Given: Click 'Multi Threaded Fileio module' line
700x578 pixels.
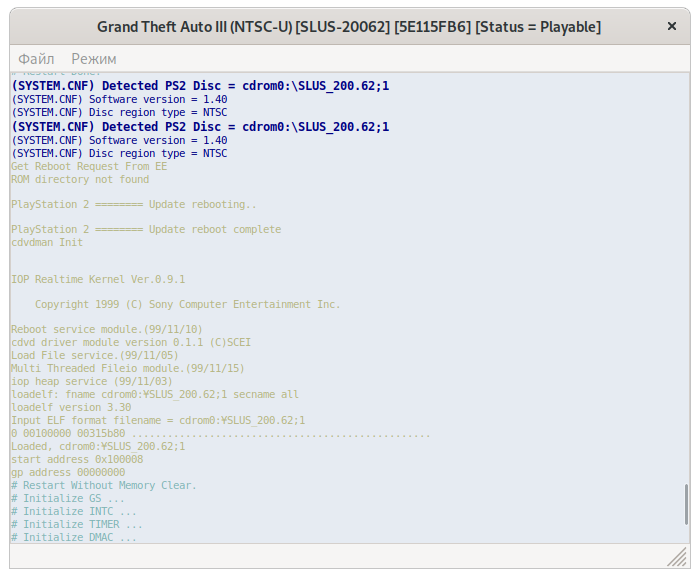Looking at the screenshot, I should tap(128, 368).
